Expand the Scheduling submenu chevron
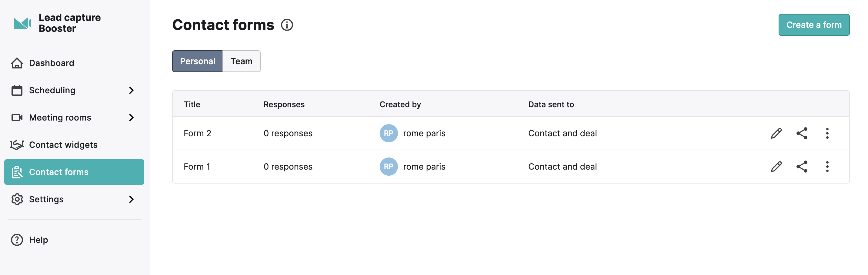The width and height of the screenshot is (868, 275). [132, 90]
